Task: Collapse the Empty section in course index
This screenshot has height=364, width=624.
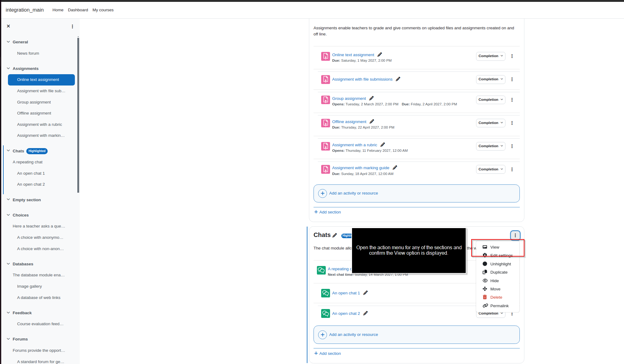Action: click(x=8, y=200)
